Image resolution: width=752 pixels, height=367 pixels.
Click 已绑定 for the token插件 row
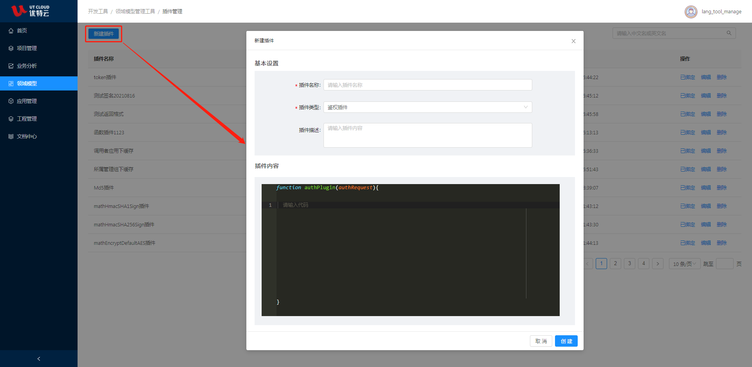coord(688,77)
